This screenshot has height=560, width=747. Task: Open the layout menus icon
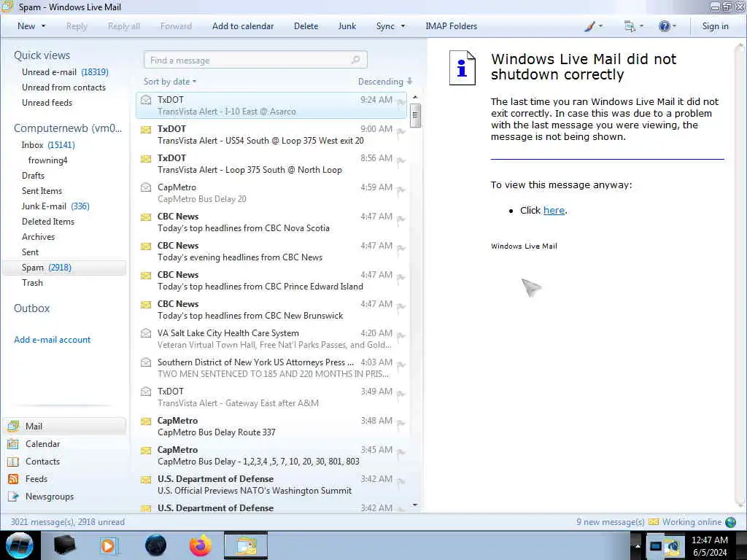[x=633, y=26]
